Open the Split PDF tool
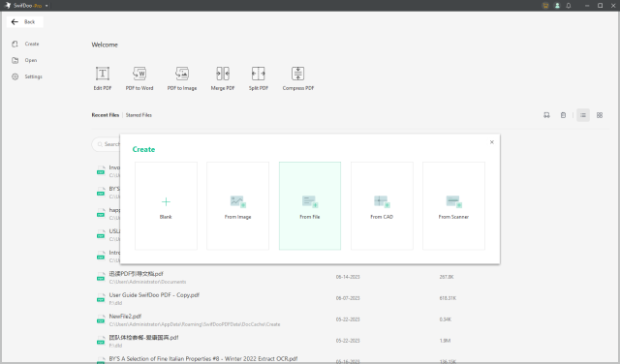This screenshot has width=620, height=364. [259, 78]
